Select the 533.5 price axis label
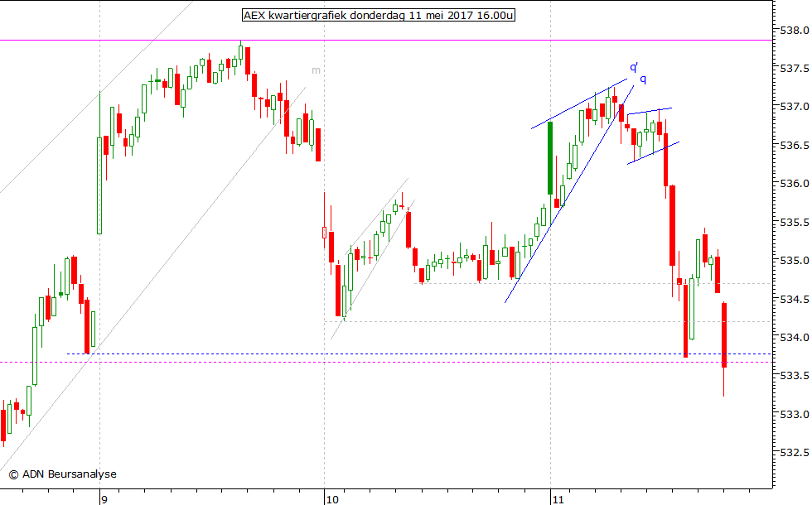Viewport: 812px width, 505px height. [795, 376]
